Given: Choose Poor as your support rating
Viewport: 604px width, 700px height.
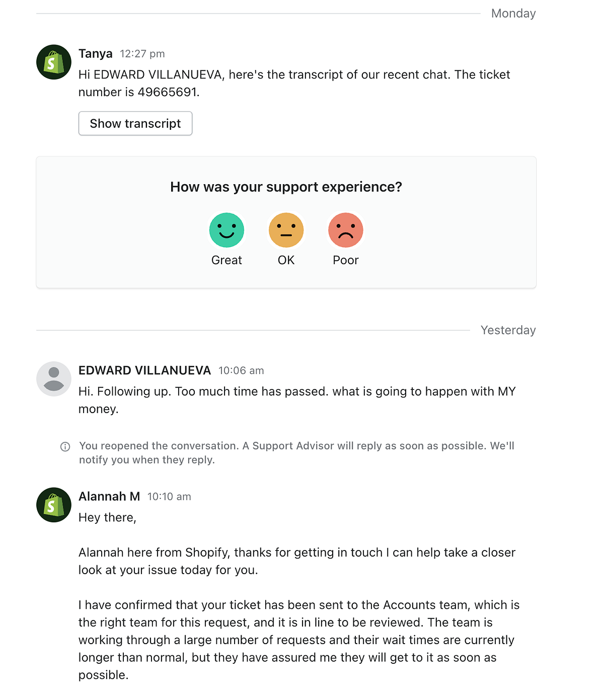Looking at the screenshot, I should tap(345, 230).
